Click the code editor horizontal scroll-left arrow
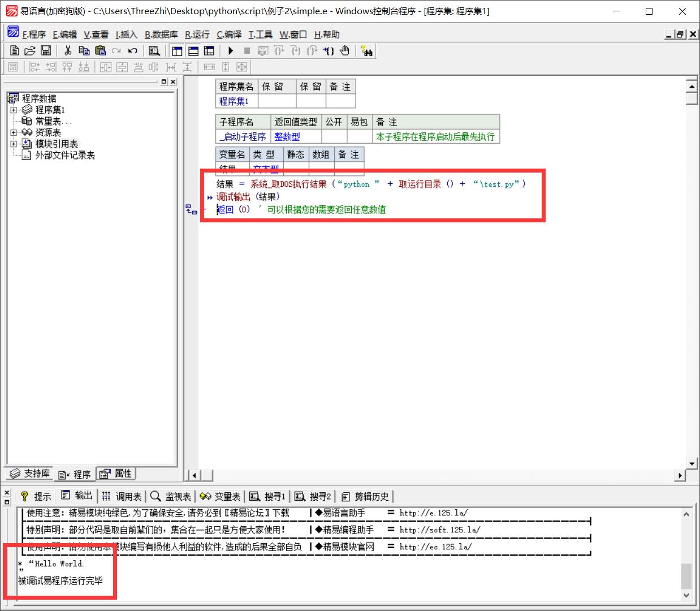Image resolution: width=700 pixels, height=611 pixels. (193, 475)
